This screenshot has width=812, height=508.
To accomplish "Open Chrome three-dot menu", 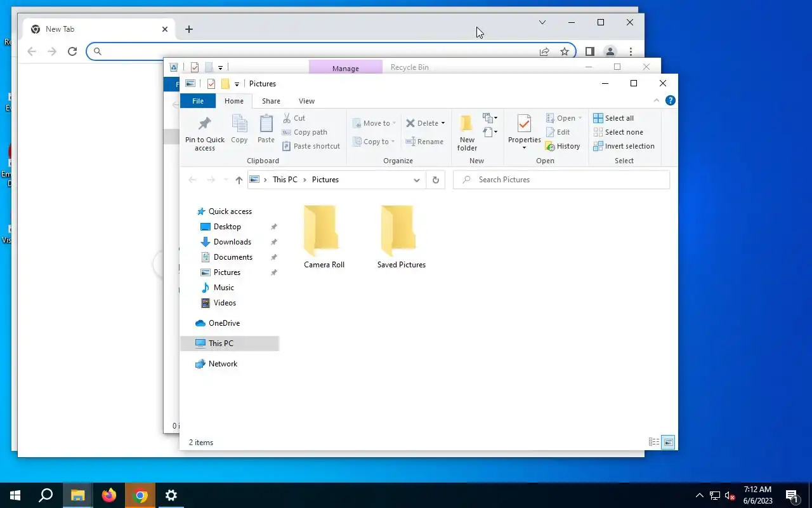I will 631,51.
